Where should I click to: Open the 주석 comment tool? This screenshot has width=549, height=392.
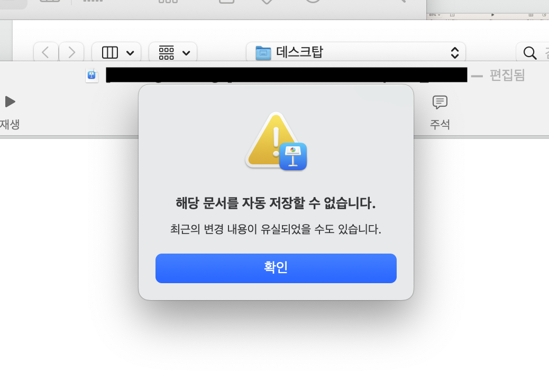[440, 102]
